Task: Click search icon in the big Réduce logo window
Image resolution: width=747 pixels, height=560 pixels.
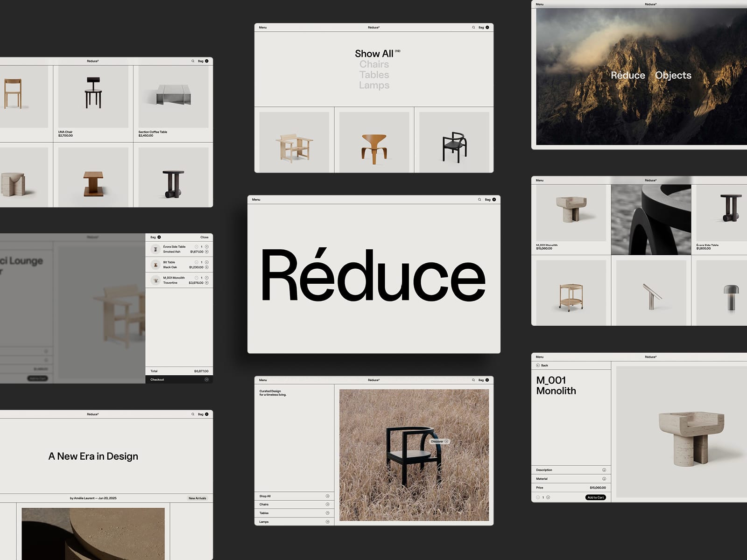Action: (x=479, y=200)
